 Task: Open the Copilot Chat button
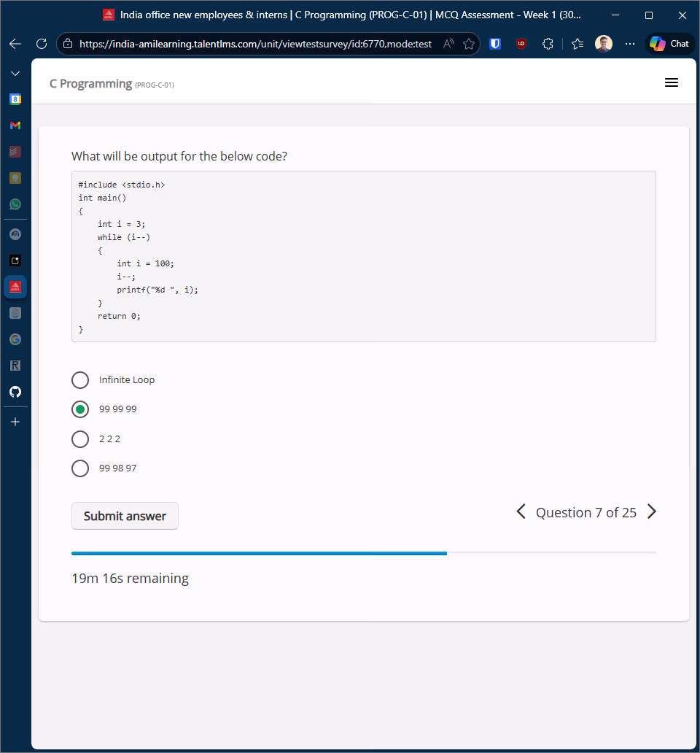coord(669,44)
